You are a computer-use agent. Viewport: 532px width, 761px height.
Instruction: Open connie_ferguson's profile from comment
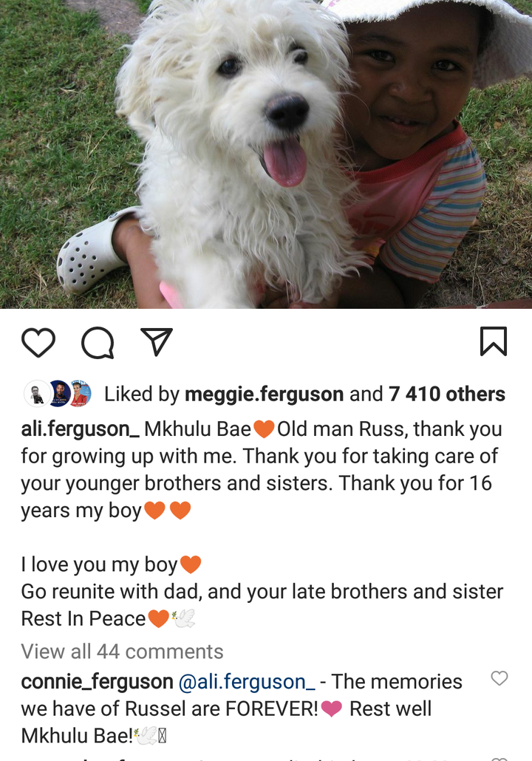(97, 682)
